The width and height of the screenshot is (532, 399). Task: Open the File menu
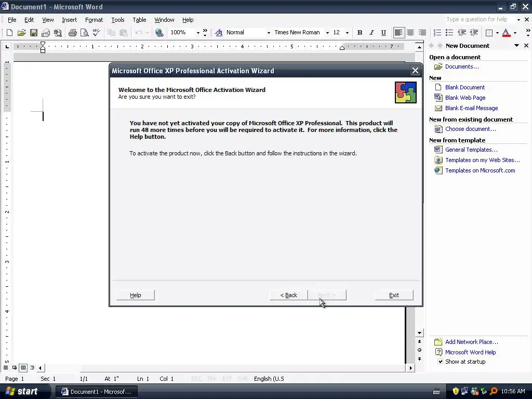pyautogui.click(x=12, y=20)
